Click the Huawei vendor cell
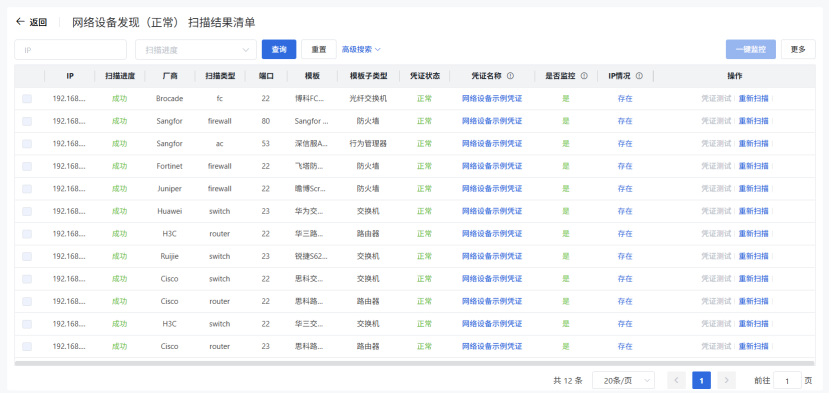 pyautogui.click(x=170, y=211)
